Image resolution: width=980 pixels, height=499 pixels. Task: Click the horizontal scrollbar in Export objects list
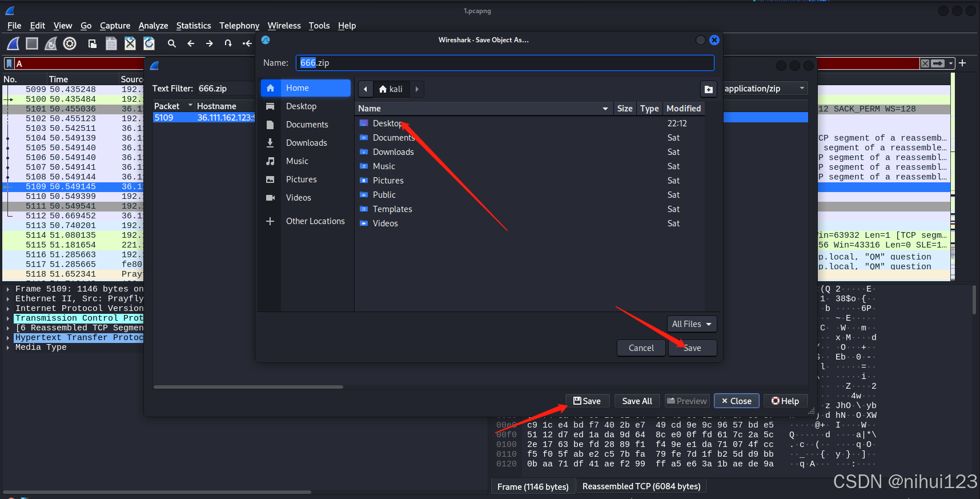[248, 387]
